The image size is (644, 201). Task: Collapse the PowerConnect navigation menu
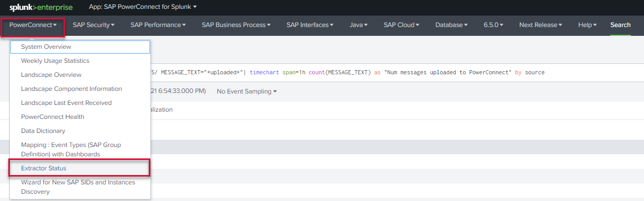point(33,25)
